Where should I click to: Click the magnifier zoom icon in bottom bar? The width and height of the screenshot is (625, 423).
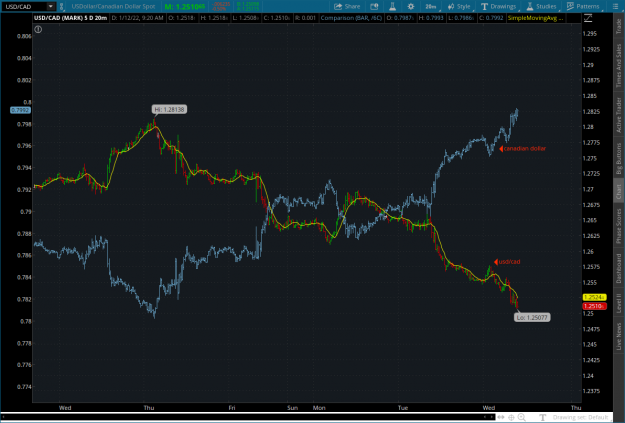[x=521, y=417]
